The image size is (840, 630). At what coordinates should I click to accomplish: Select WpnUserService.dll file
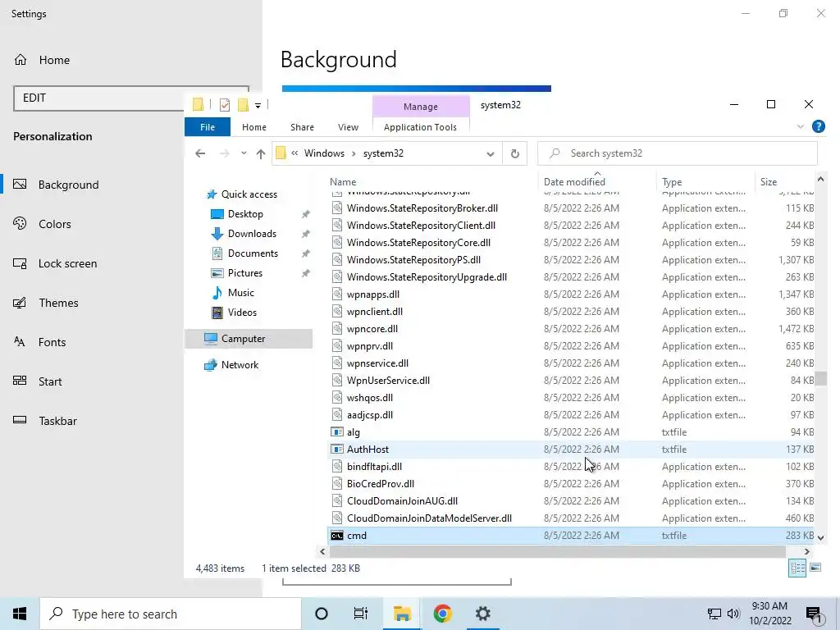point(388,381)
